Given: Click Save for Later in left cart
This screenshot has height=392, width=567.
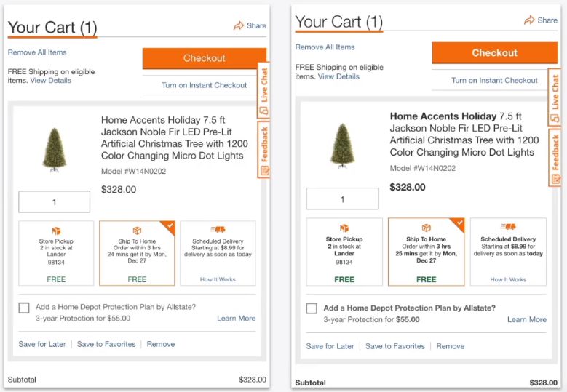Looking at the screenshot, I should [42, 344].
